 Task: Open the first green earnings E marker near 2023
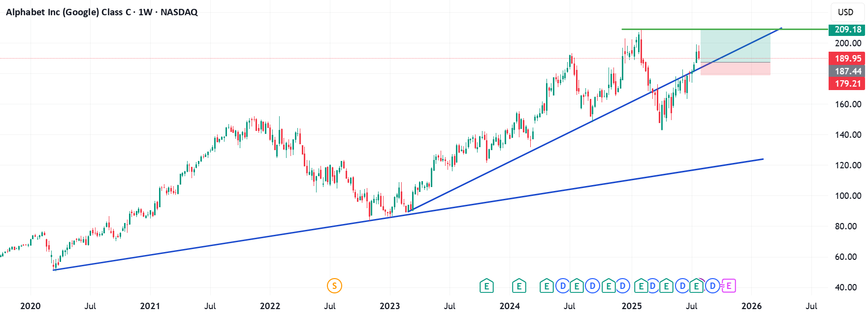coord(486,285)
